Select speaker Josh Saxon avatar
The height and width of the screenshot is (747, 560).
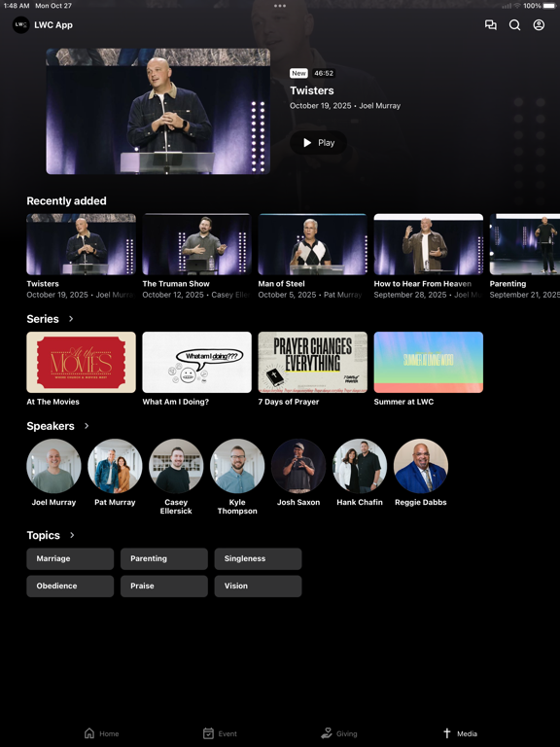[x=298, y=466]
